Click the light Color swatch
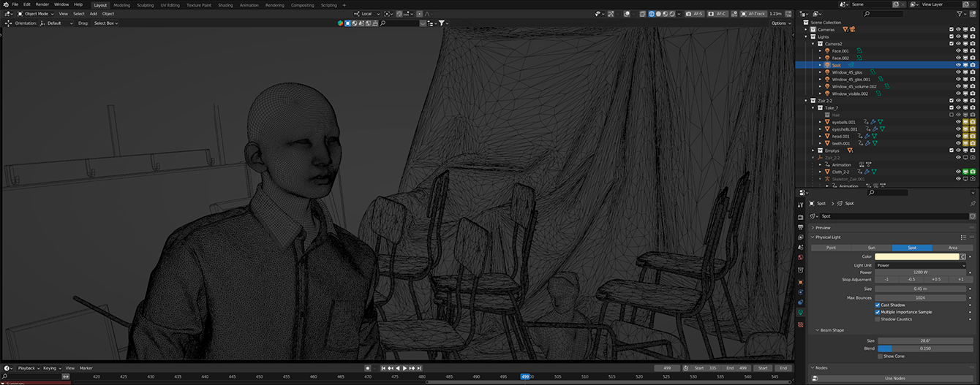 pos(916,256)
